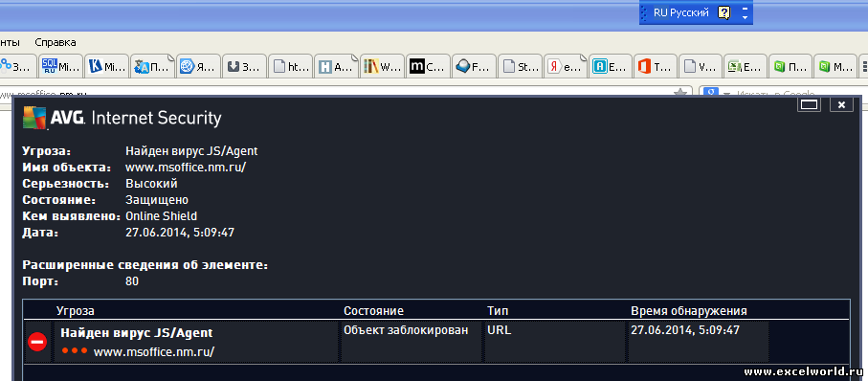Select the Тип column header
The image size is (868, 381).
pos(498,311)
